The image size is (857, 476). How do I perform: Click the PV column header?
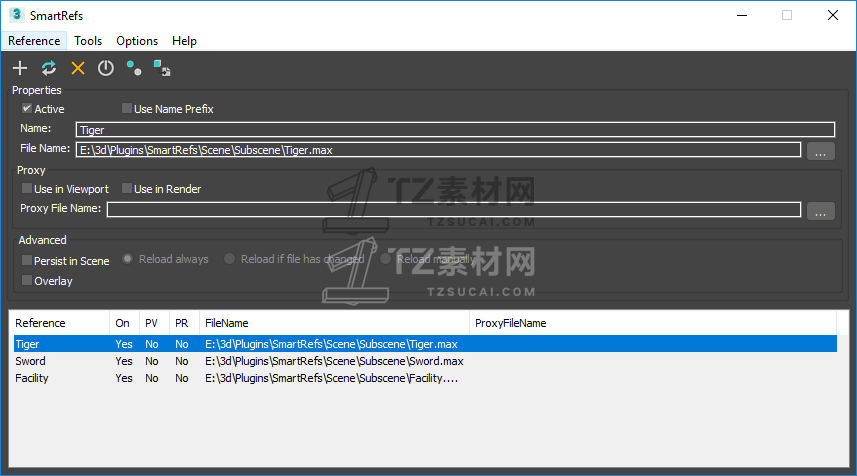(x=154, y=323)
